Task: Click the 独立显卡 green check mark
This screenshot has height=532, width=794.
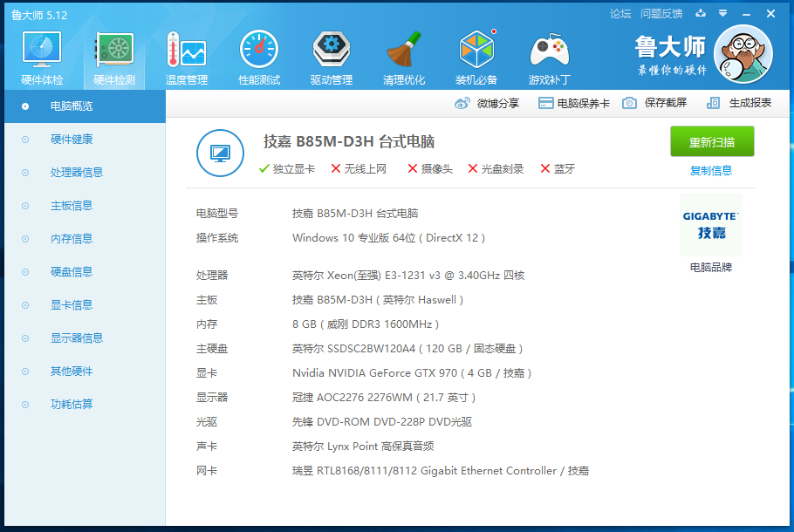Action: tap(264, 168)
